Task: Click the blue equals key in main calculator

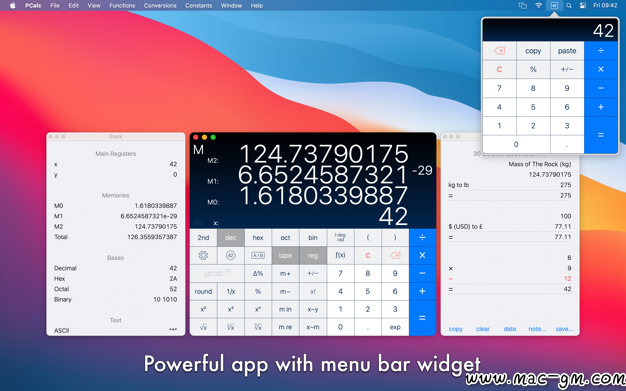Action: click(x=422, y=318)
